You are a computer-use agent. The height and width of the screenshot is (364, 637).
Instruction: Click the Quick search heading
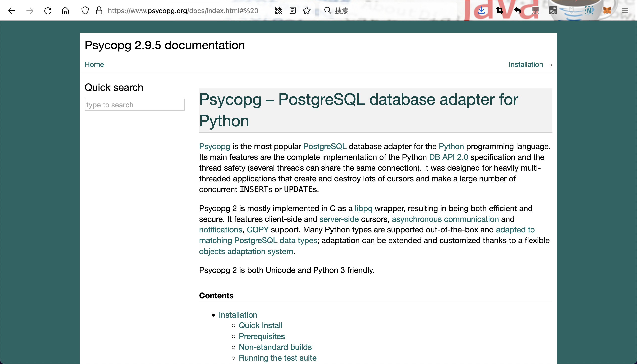point(114,88)
